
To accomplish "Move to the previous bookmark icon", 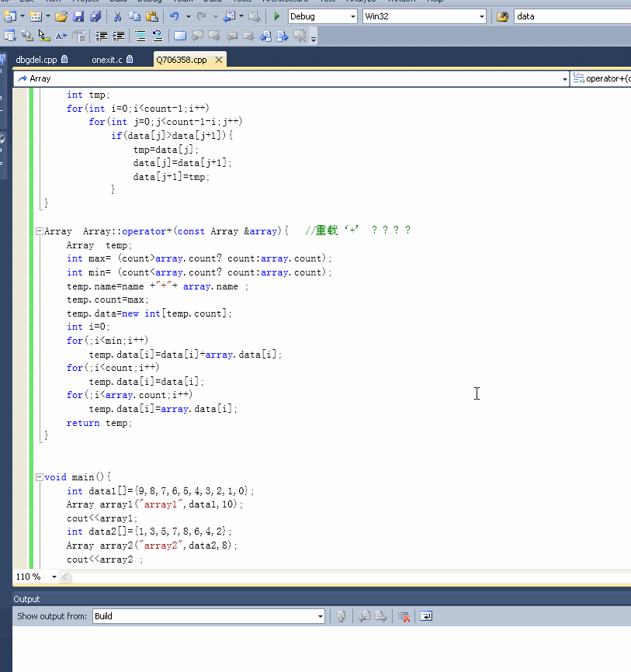I will tap(197, 36).
